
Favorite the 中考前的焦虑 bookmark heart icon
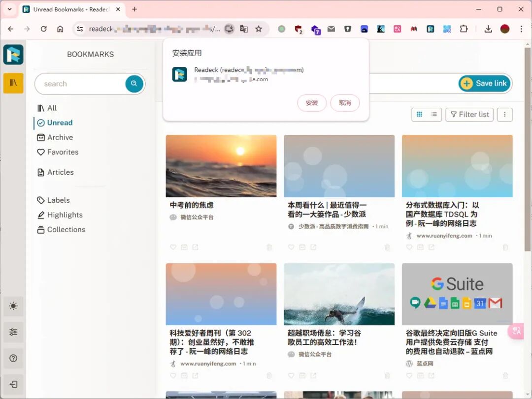pos(173,247)
